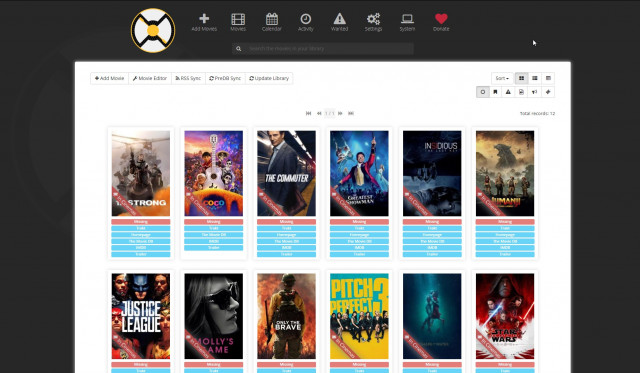Open the Calendar view
640x373 pixels.
[271, 22]
